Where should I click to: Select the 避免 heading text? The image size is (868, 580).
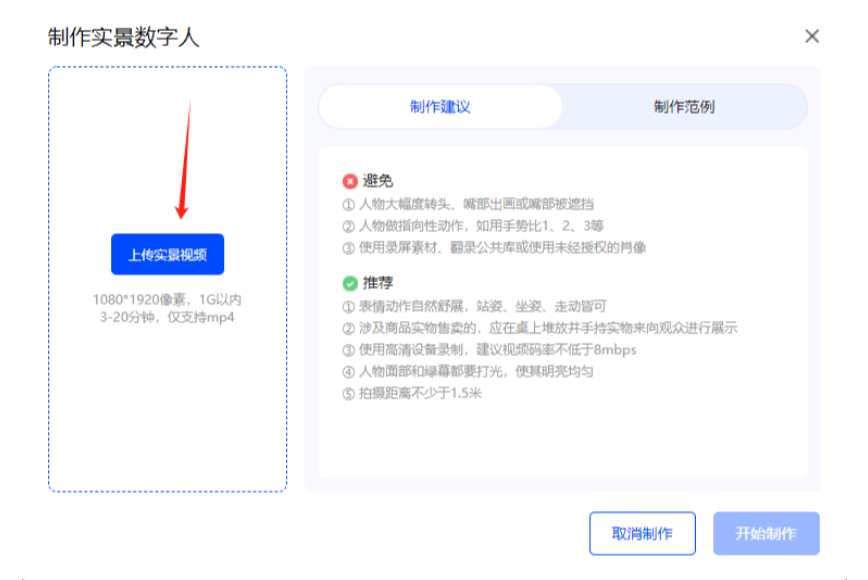tap(378, 181)
